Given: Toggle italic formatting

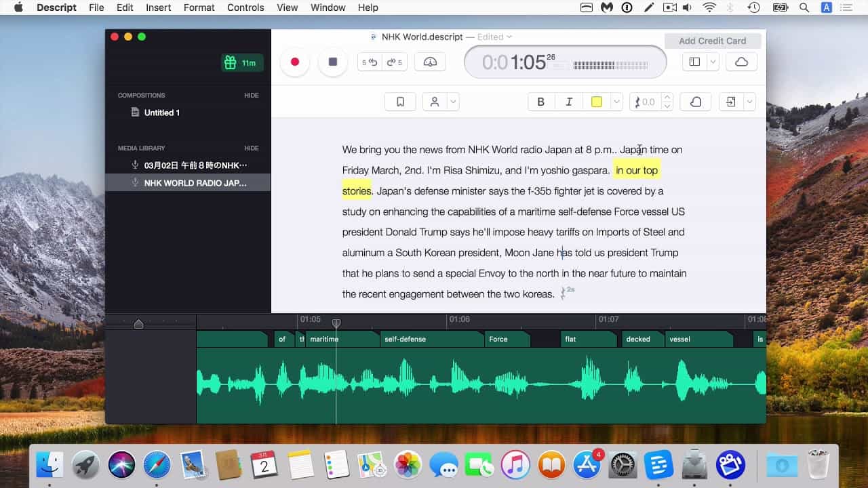Looking at the screenshot, I should point(568,101).
